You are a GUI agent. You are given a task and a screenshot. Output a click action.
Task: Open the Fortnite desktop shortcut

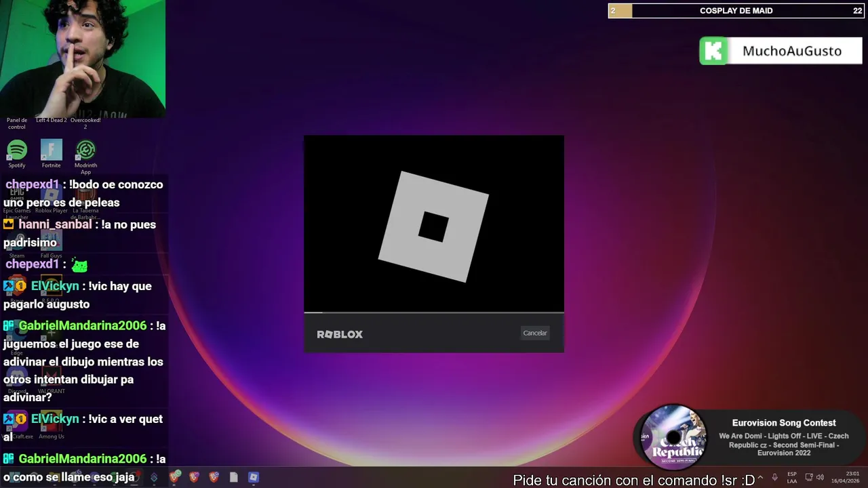[x=51, y=154]
